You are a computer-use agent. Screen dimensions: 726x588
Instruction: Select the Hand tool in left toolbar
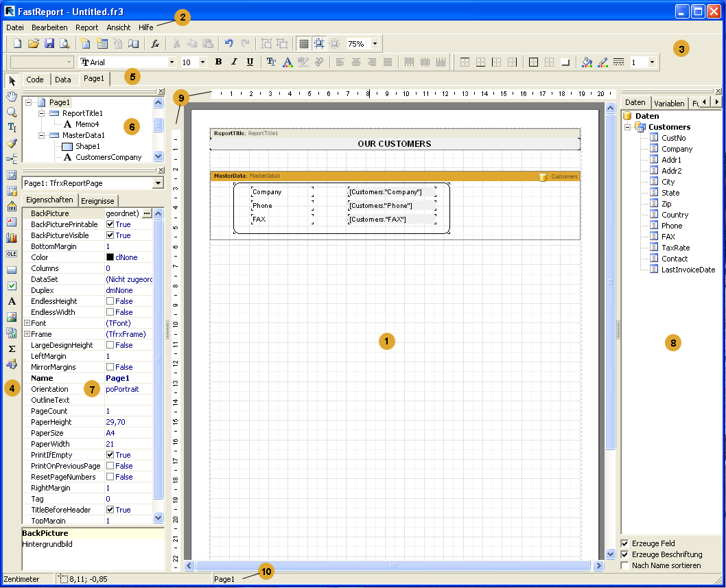coord(12,95)
